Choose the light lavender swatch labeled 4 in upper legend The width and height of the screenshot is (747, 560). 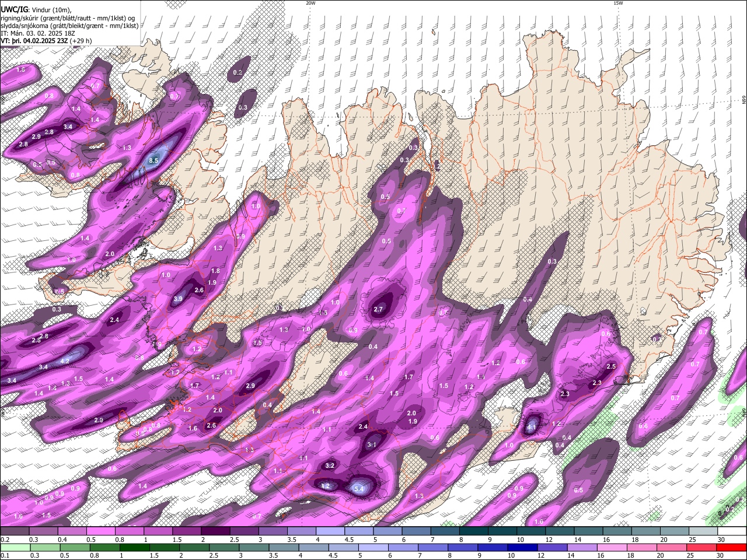330,531
